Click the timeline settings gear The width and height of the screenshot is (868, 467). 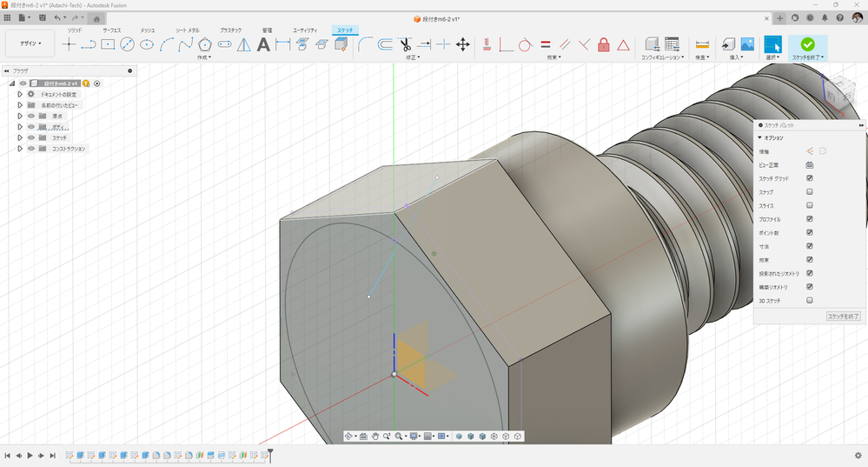point(858,456)
